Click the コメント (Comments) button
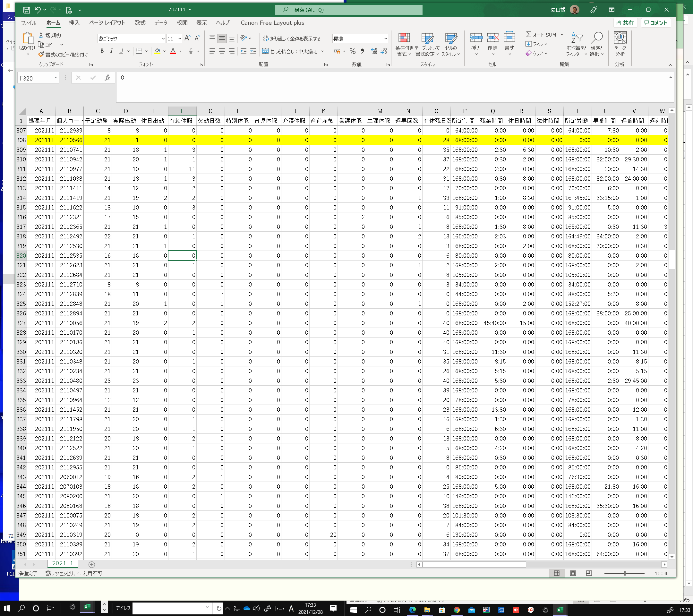Image resolution: width=693 pixels, height=616 pixels. (x=656, y=23)
